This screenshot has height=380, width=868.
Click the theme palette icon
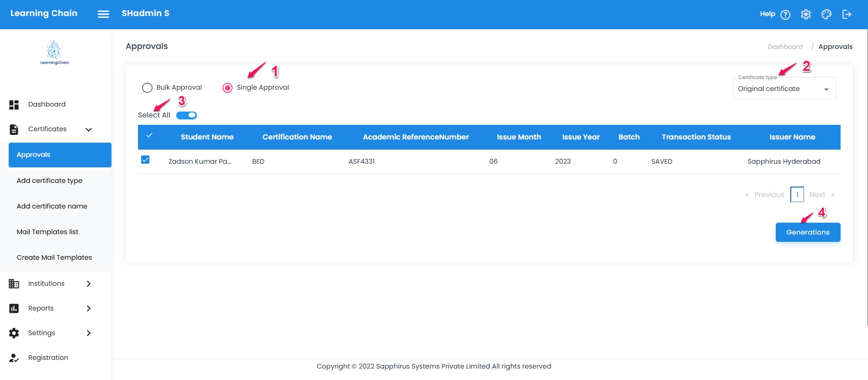coord(826,15)
